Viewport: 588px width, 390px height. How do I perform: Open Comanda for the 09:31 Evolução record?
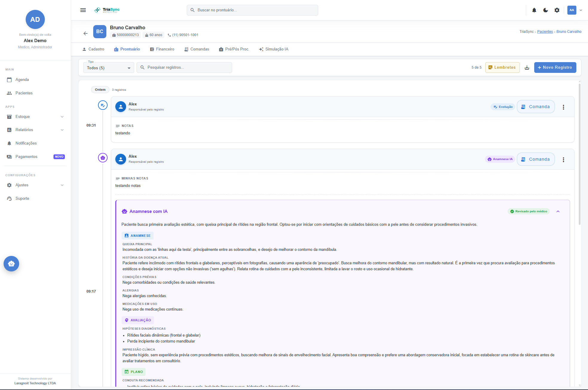(x=536, y=107)
